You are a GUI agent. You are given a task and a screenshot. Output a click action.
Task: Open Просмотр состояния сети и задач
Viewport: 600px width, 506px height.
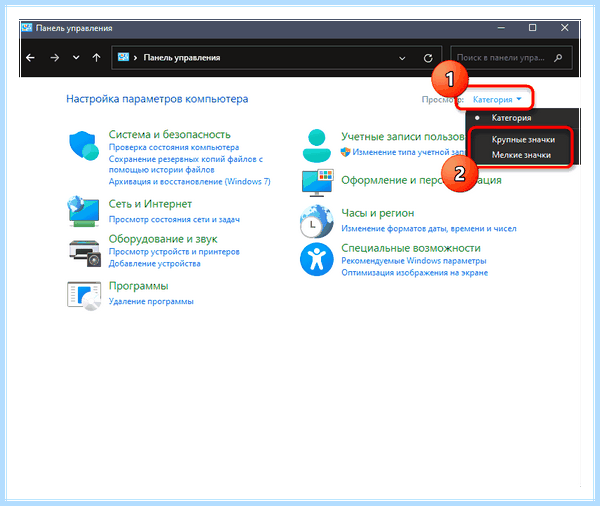click(x=174, y=219)
